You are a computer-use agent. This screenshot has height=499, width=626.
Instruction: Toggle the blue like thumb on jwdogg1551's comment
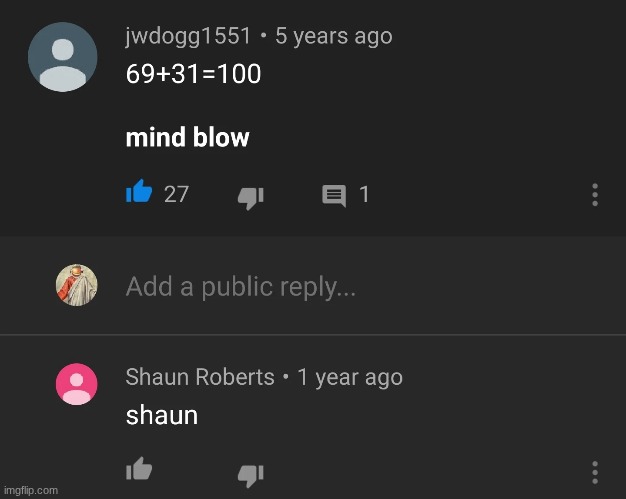click(x=139, y=191)
